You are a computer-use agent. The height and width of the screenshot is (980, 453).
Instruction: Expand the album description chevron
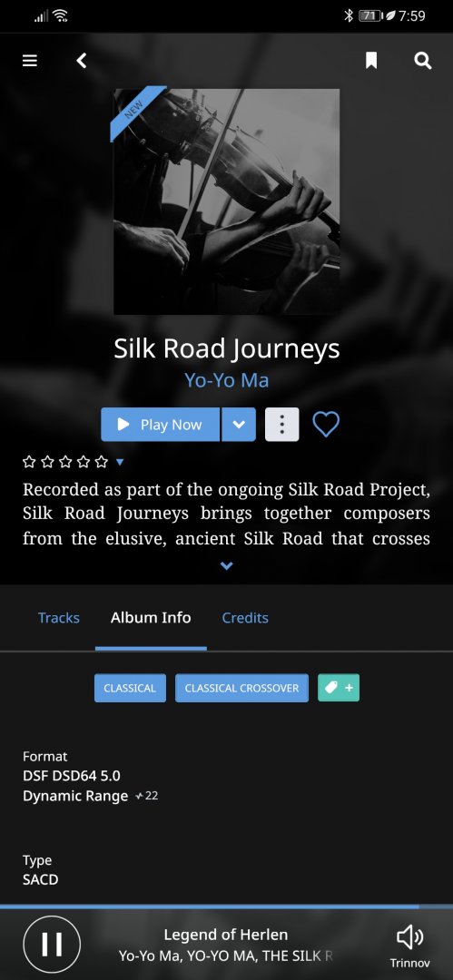227,565
